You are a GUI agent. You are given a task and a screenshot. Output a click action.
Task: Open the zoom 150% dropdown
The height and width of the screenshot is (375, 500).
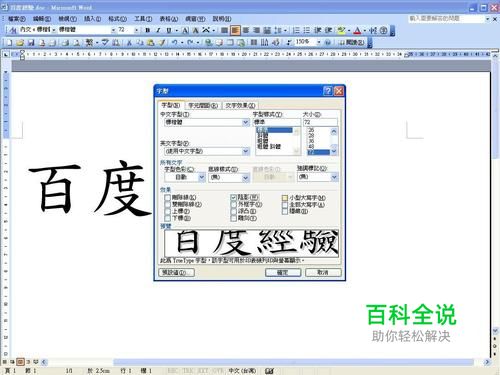click(319, 42)
